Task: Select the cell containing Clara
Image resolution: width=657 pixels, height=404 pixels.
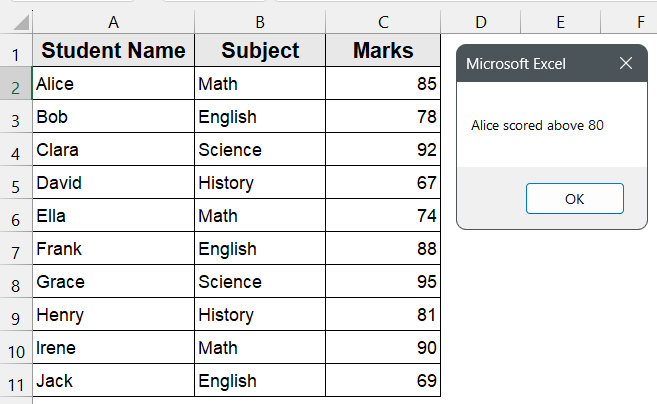Action: [x=113, y=150]
